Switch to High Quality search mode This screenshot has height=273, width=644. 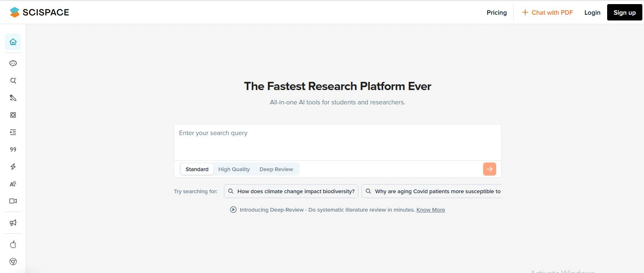click(234, 169)
